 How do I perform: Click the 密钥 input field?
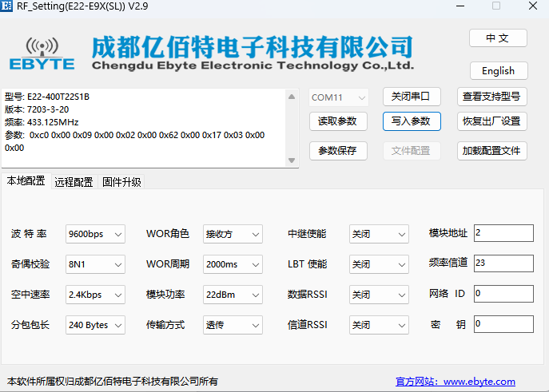click(503, 324)
